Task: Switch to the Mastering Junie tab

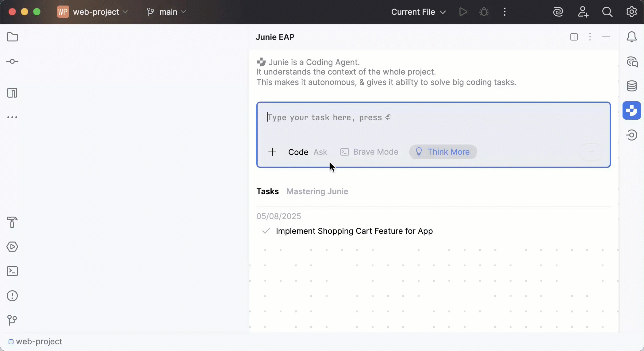Action: coord(317,191)
